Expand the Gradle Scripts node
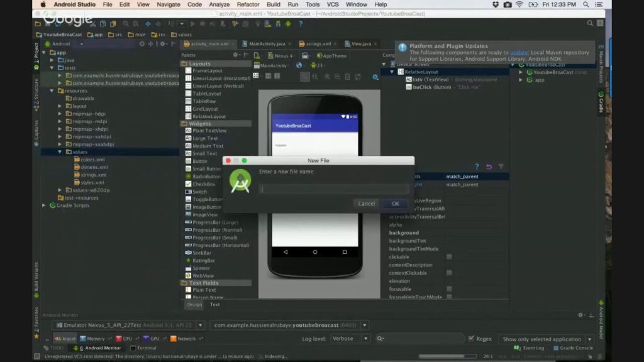The width and height of the screenshot is (644, 362). 44,206
